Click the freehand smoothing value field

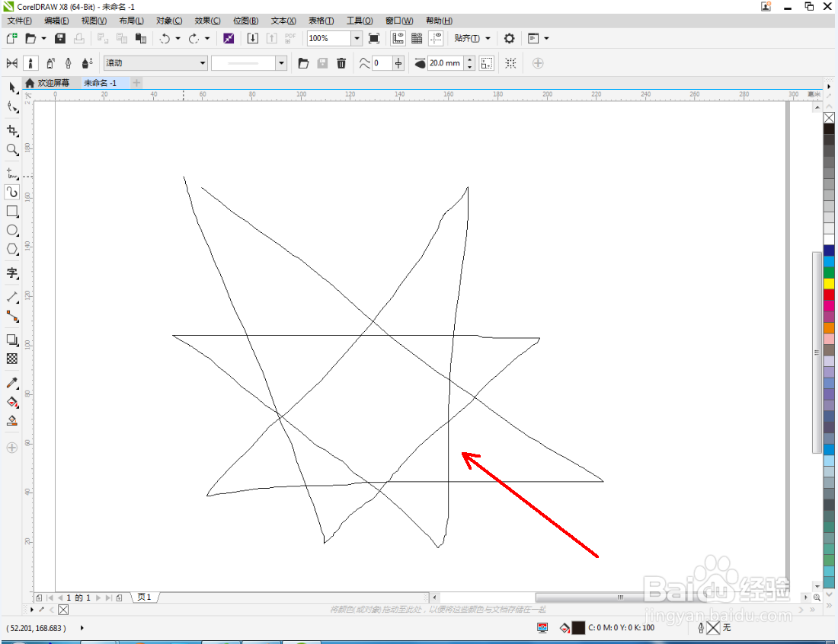point(382,63)
